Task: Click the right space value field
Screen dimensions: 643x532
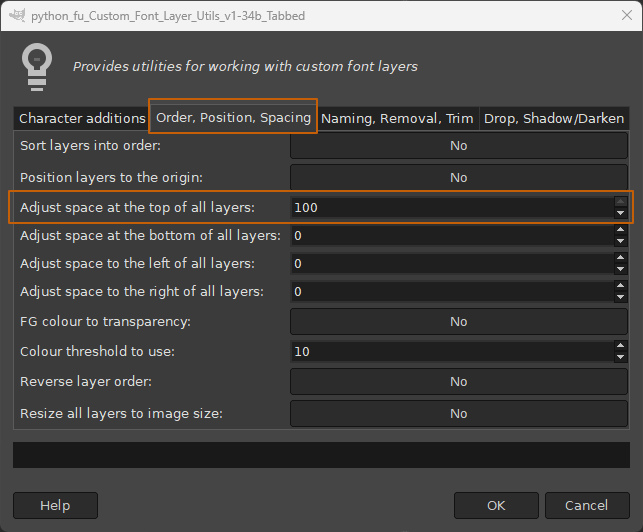Action: point(452,292)
